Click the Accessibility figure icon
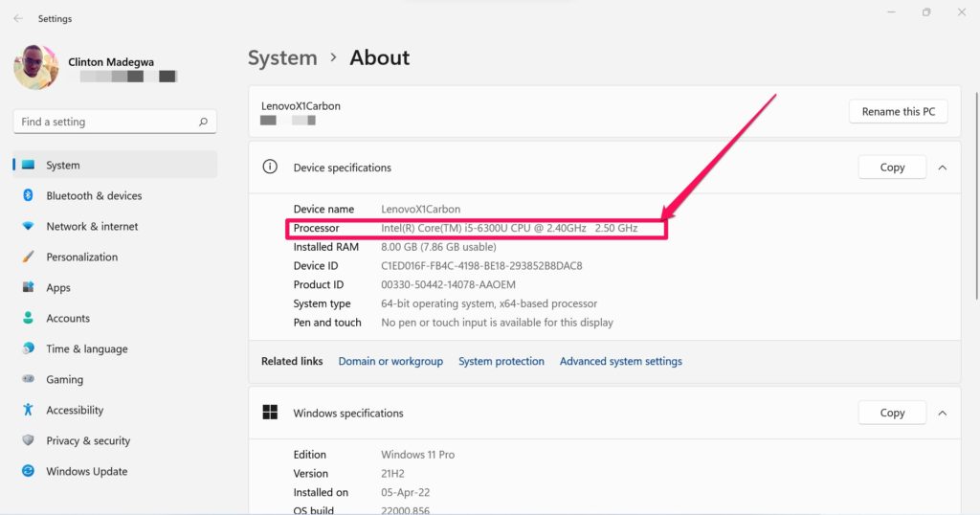Screen dimensions: 980x515 click(28, 410)
